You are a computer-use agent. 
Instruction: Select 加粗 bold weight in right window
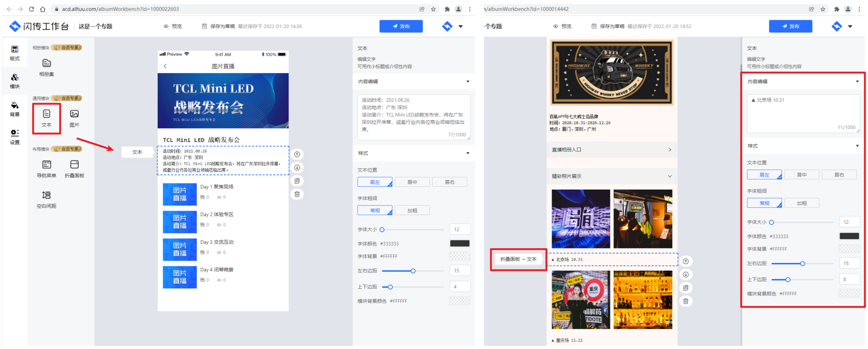(x=802, y=203)
